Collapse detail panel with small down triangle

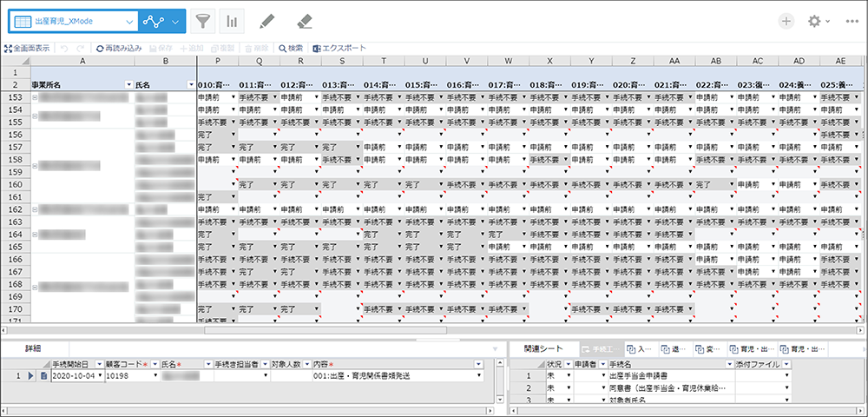pos(496,349)
